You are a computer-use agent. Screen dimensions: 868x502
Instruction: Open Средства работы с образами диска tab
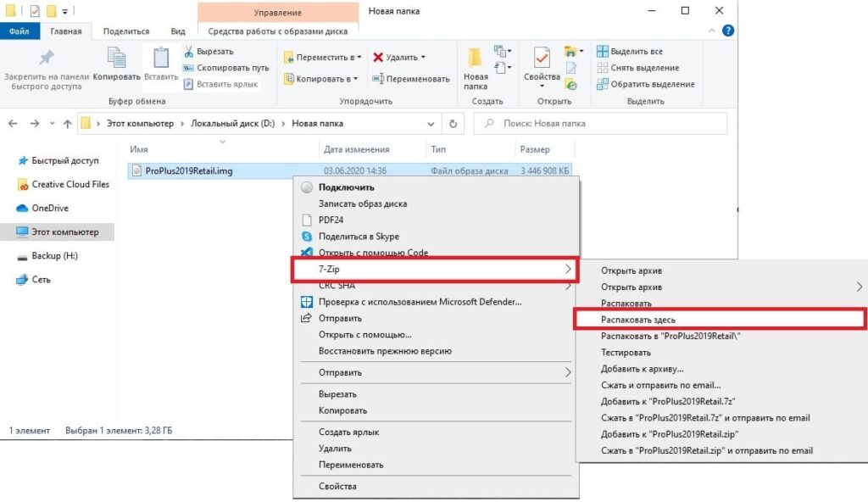[278, 31]
